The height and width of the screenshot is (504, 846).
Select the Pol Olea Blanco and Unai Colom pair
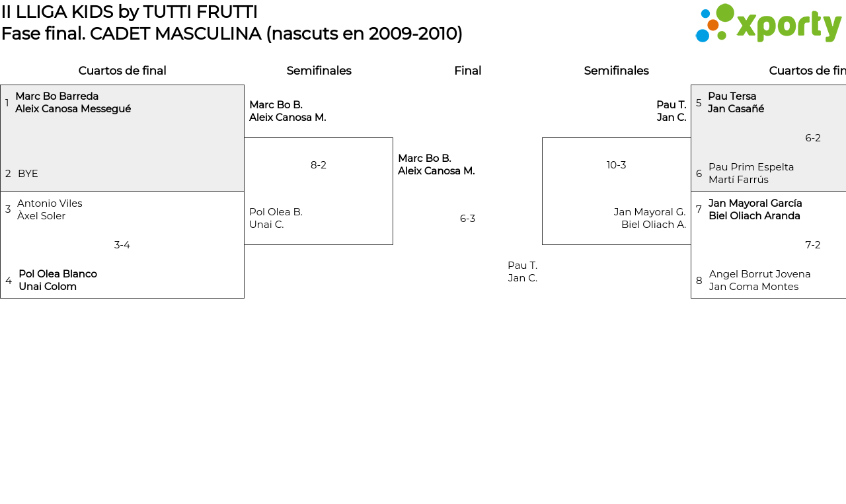(x=58, y=280)
